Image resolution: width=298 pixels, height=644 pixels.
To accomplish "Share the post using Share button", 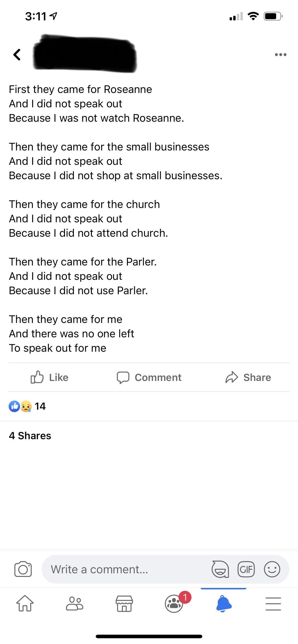I will [x=248, y=377].
